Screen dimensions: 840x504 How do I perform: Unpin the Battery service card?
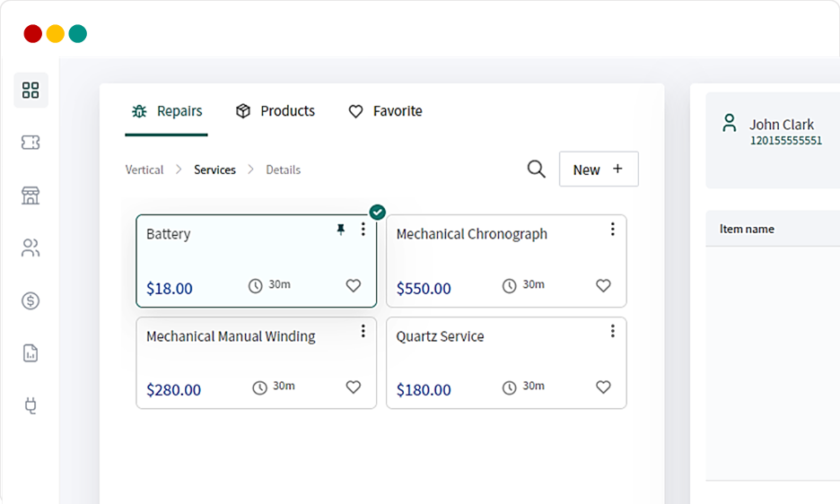click(x=341, y=230)
